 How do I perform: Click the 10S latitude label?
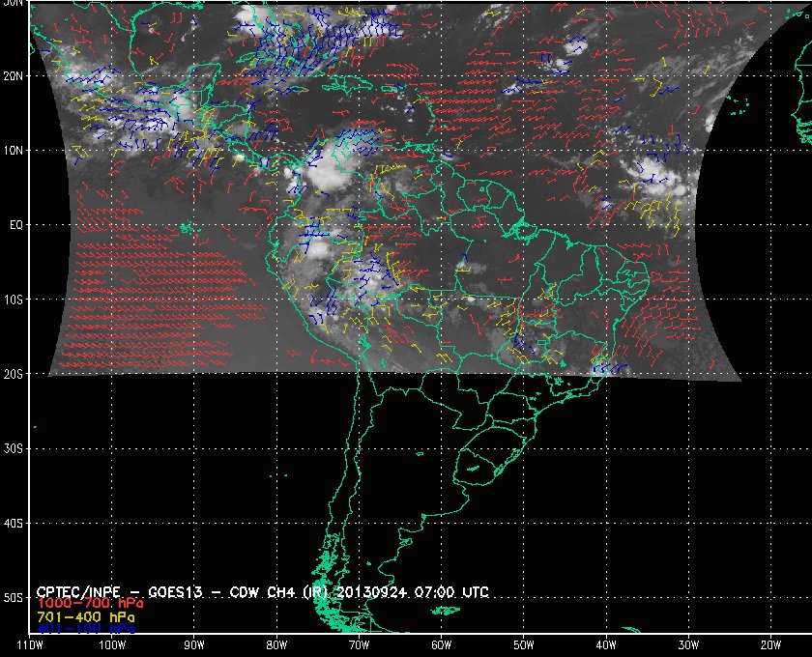pyautogui.click(x=14, y=300)
